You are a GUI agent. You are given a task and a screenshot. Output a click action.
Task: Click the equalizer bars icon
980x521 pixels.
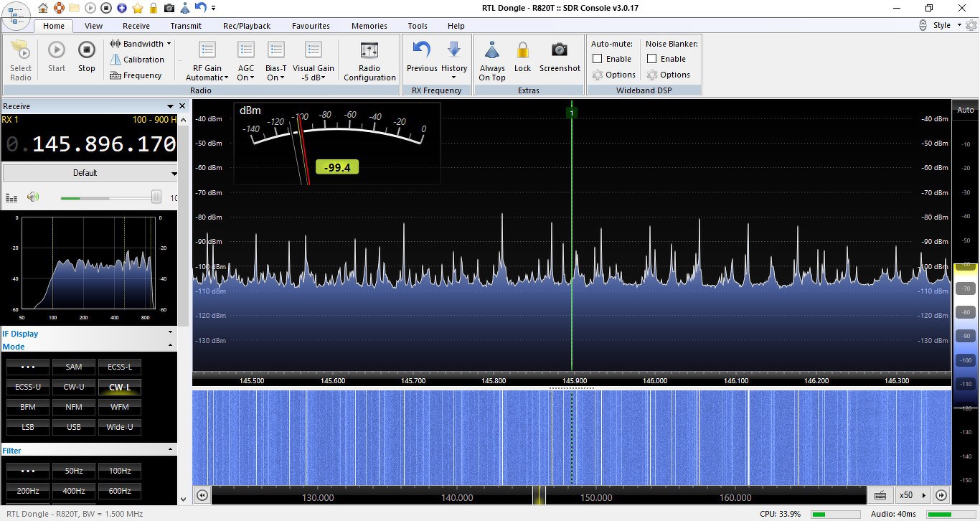click(11, 198)
